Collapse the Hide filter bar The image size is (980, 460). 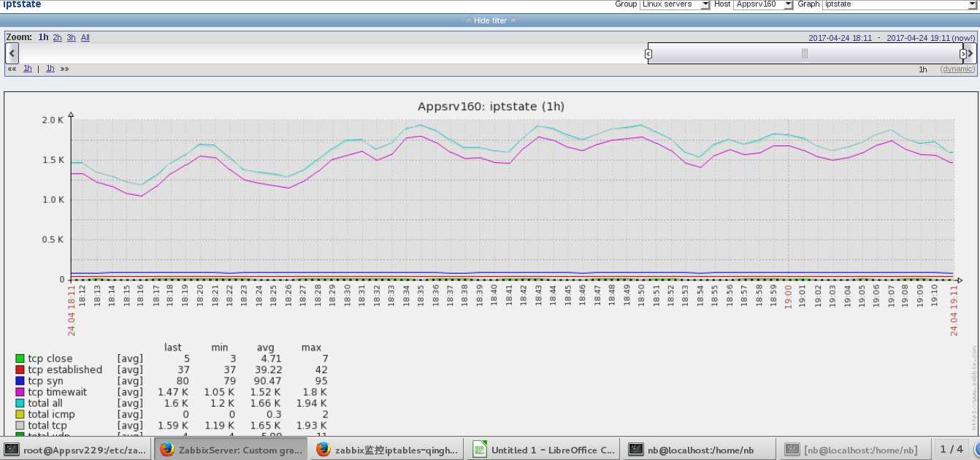[x=490, y=20]
